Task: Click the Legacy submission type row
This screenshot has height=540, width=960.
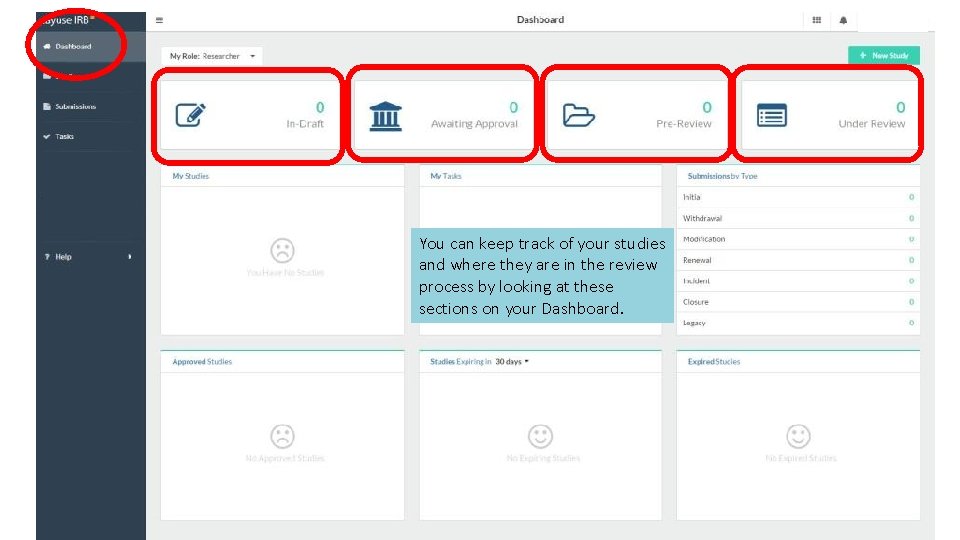Action: (798, 323)
